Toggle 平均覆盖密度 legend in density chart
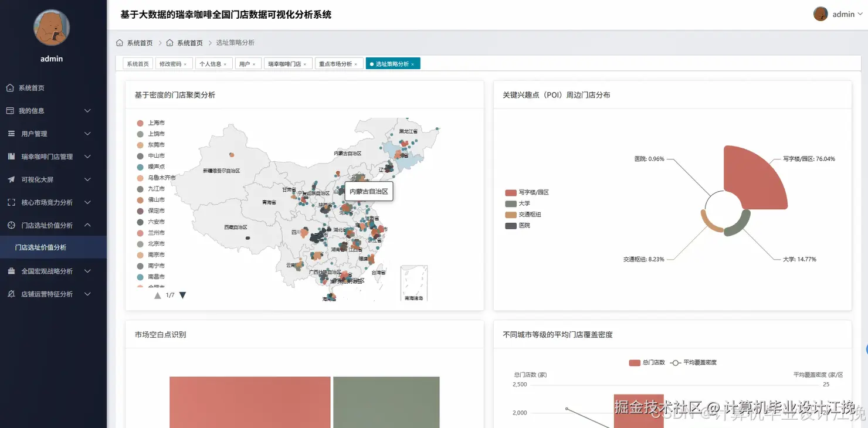 (693, 362)
